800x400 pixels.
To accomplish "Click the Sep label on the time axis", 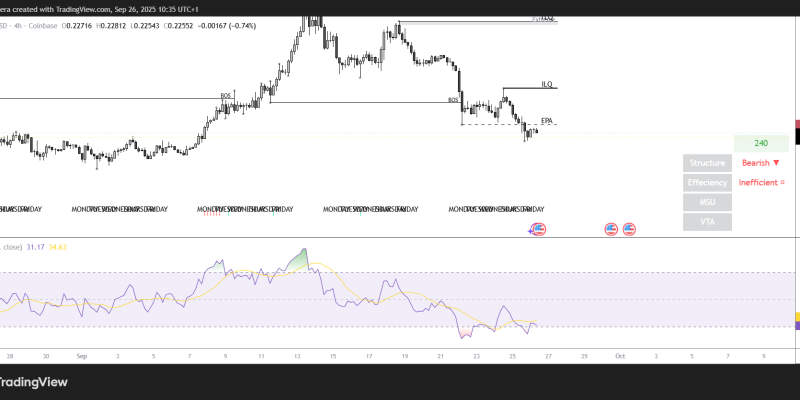I will pos(81,355).
